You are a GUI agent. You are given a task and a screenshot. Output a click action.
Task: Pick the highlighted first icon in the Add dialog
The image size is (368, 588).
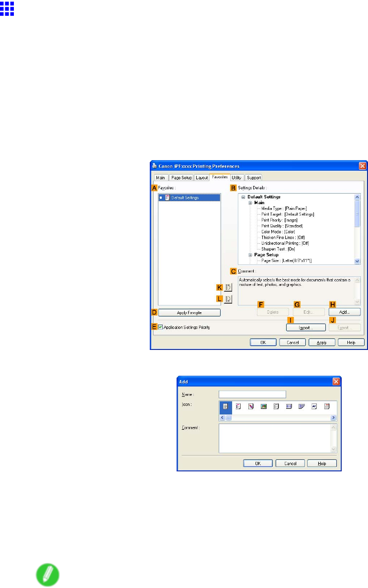click(225, 407)
